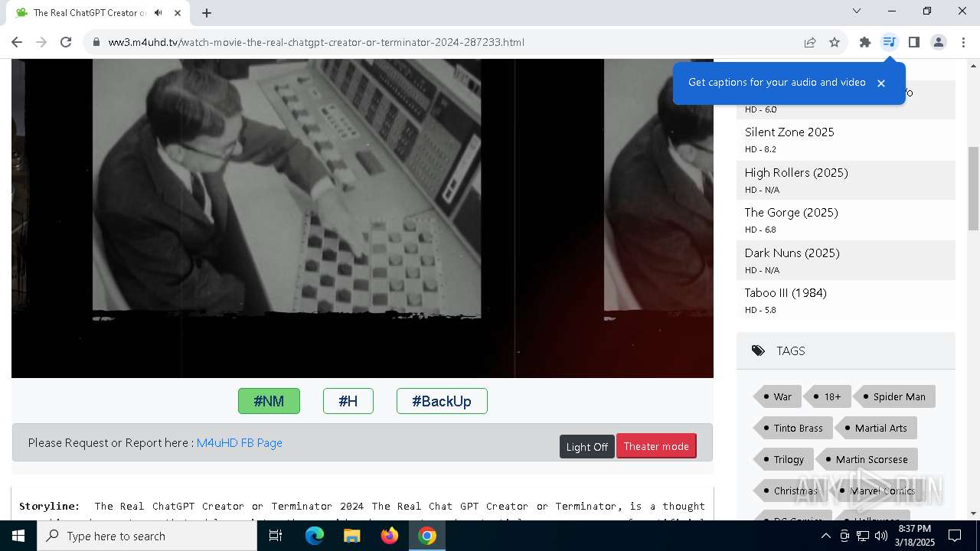980x551 pixels.
Task: Click the taskbar search box
Action: [x=147, y=536]
